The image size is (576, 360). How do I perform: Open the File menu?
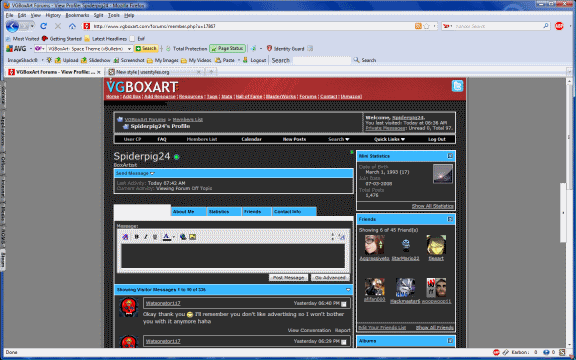pos(10,15)
